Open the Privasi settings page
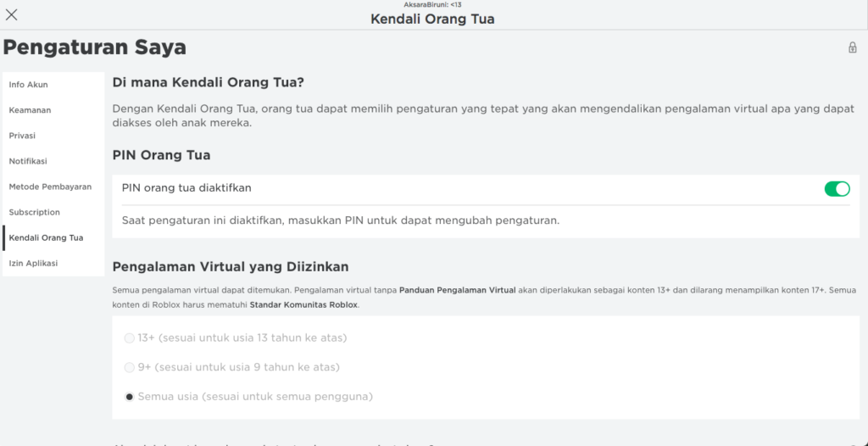The image size is (868, 446). click(22, 136)
